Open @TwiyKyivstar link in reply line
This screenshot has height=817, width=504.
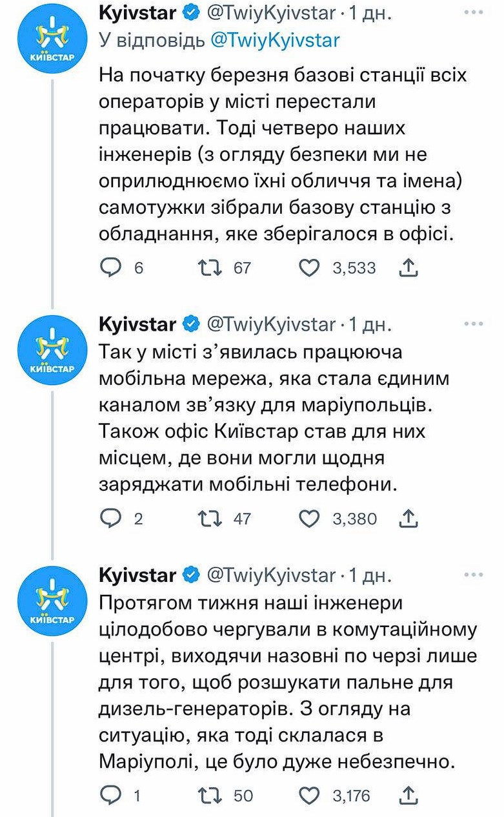(x=275, y=40)
